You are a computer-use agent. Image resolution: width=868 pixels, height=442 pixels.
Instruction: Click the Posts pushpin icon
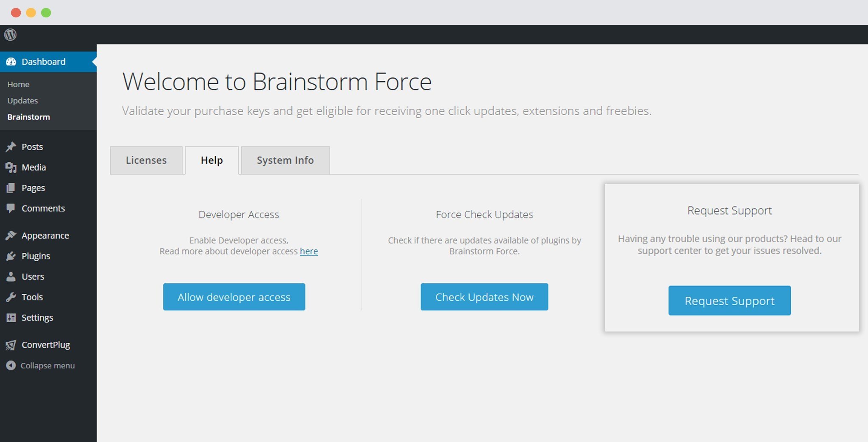11,147
